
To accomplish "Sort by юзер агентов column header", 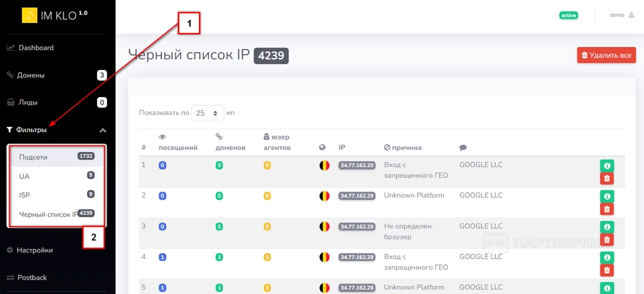I will click(277, 142).
